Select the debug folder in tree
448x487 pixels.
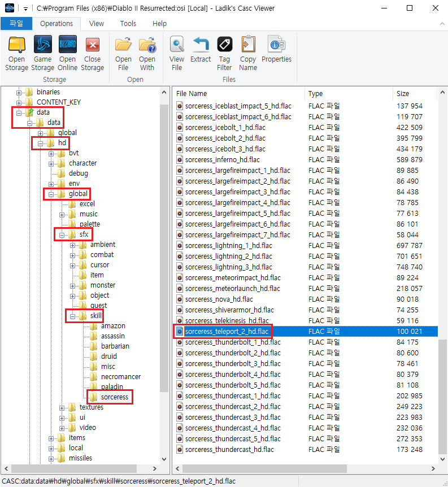(79, 173)
